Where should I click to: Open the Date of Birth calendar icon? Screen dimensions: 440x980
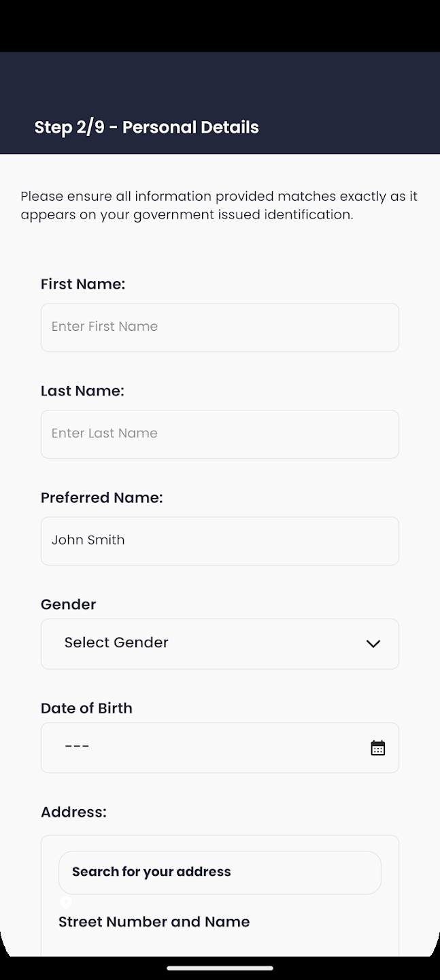pyautogui.click(x=377, y=748)
